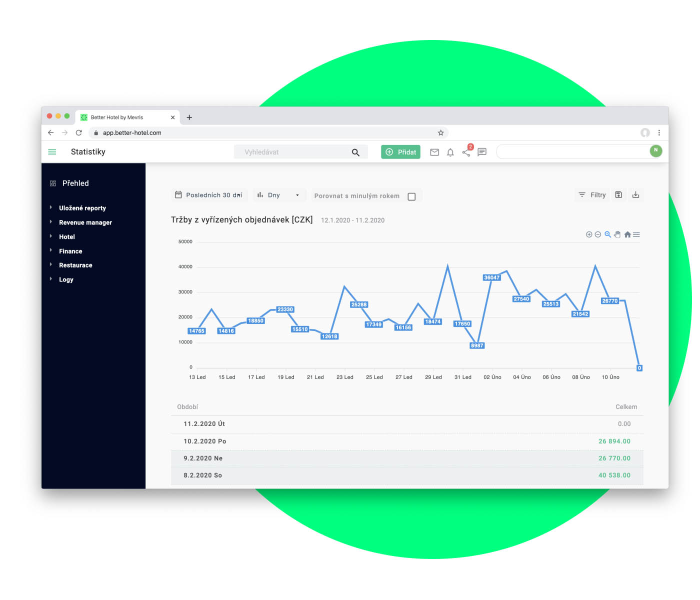This screenshot has width=700, height=600.
Task: Open the Filtry filter button
Action: point(592,195)
